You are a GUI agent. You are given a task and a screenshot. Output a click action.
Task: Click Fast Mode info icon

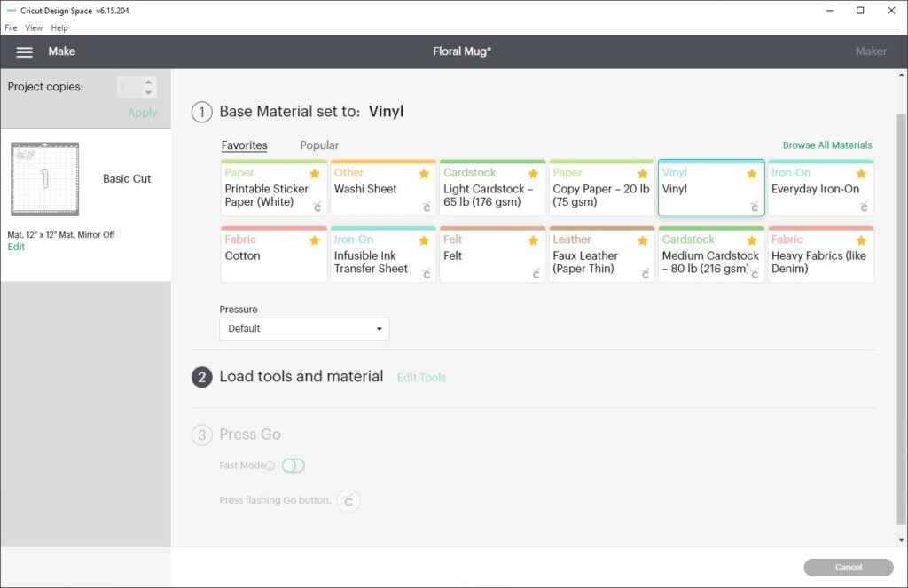[x=270, y=466]
